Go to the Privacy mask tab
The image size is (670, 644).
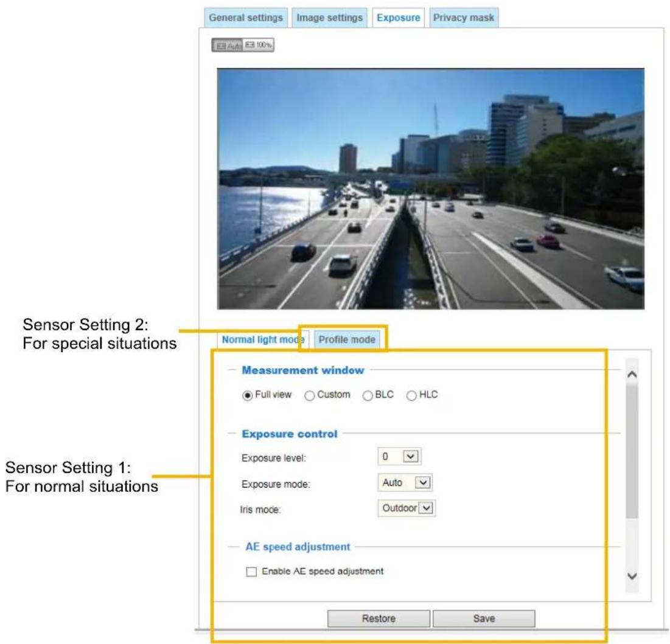tap(464, 18)
